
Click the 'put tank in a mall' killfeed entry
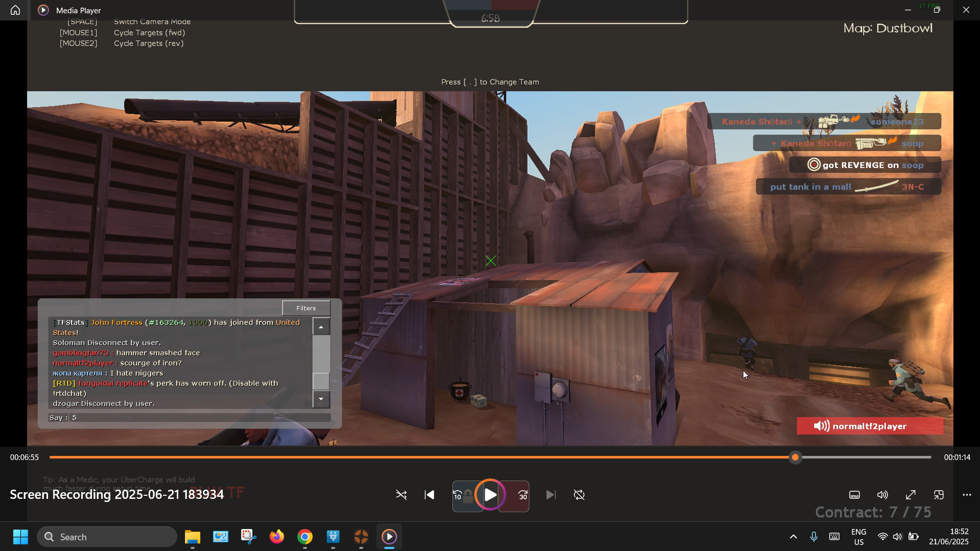click(x=848, y=187)
